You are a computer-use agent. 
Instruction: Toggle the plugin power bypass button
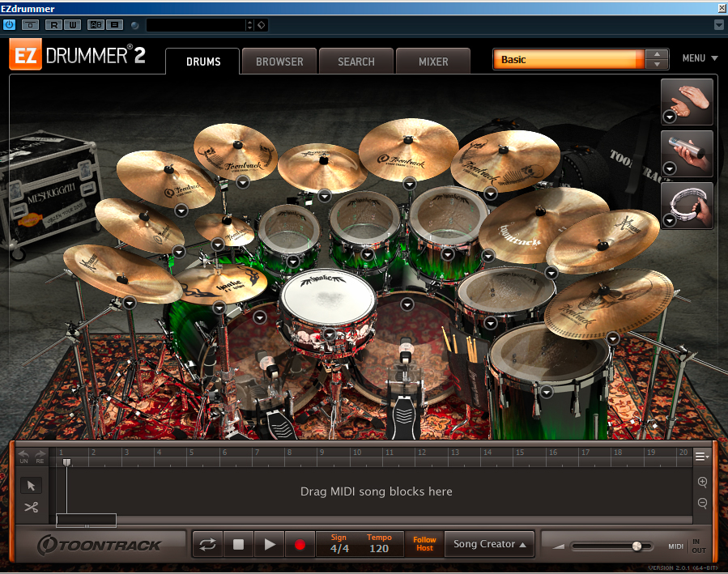click(9, 25)
